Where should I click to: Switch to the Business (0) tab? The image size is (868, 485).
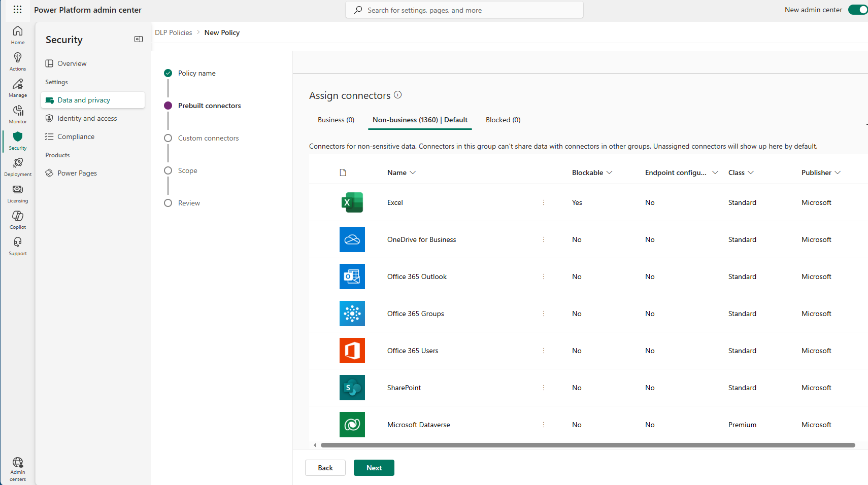pyautogui.click(x=336, y=120)
